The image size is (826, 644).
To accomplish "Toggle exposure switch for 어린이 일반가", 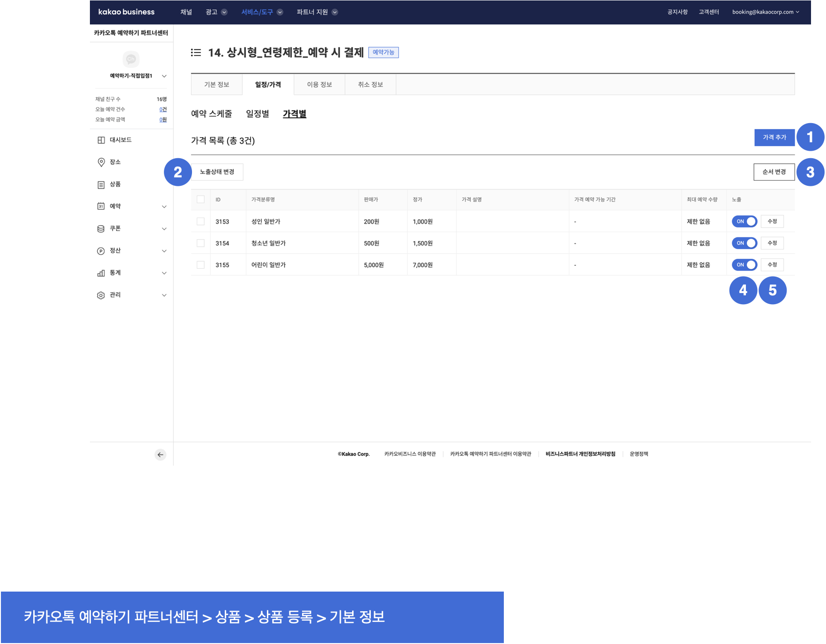I will [x=744, y=265].
